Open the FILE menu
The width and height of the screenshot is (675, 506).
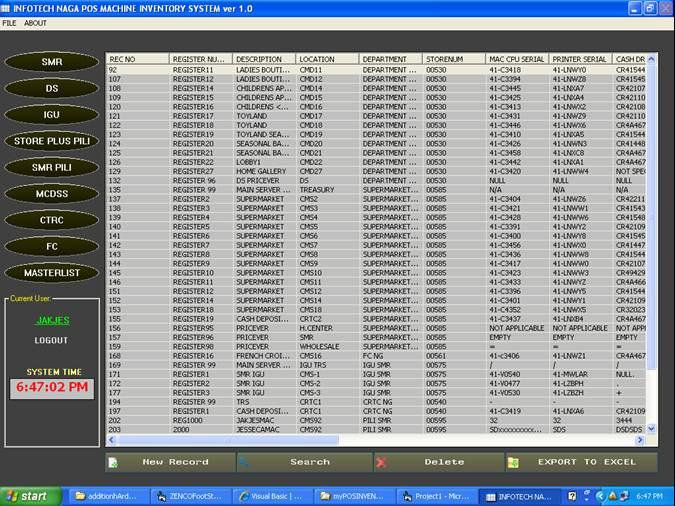point(9,23)
